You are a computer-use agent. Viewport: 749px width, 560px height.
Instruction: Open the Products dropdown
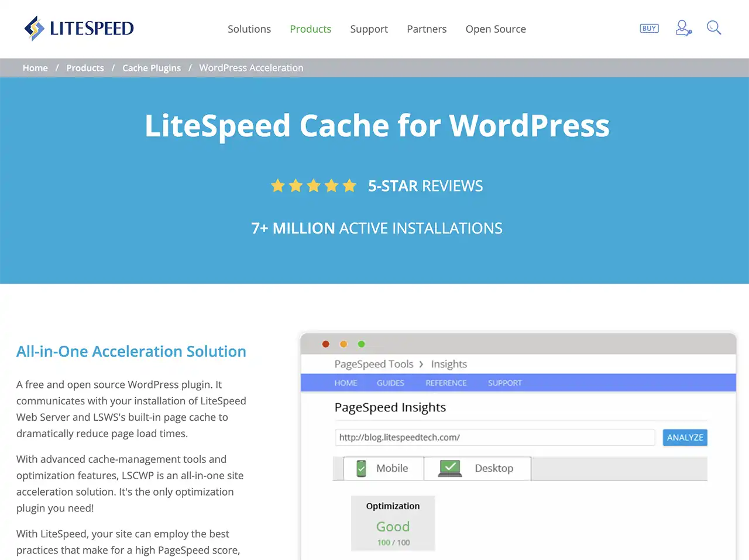[x=311, y=29]
